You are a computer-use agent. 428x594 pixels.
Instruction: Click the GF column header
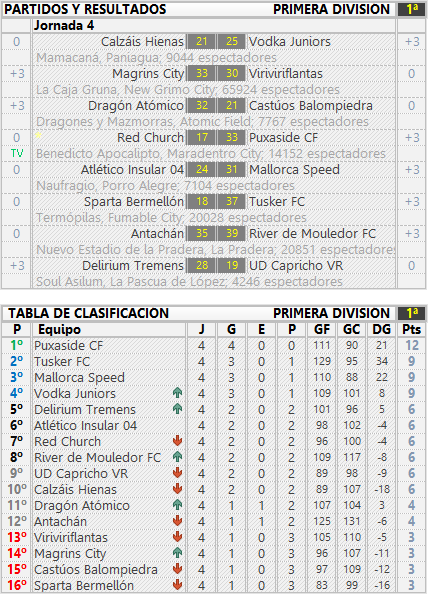[x=322, y=329]
